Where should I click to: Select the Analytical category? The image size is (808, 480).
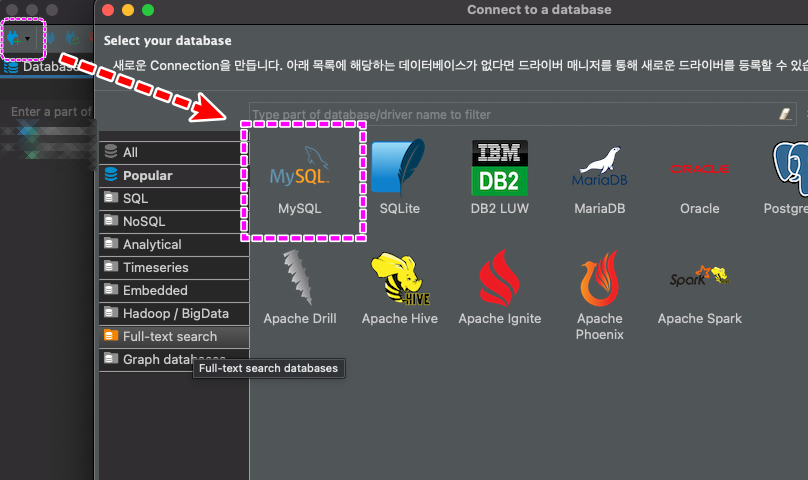174,244
